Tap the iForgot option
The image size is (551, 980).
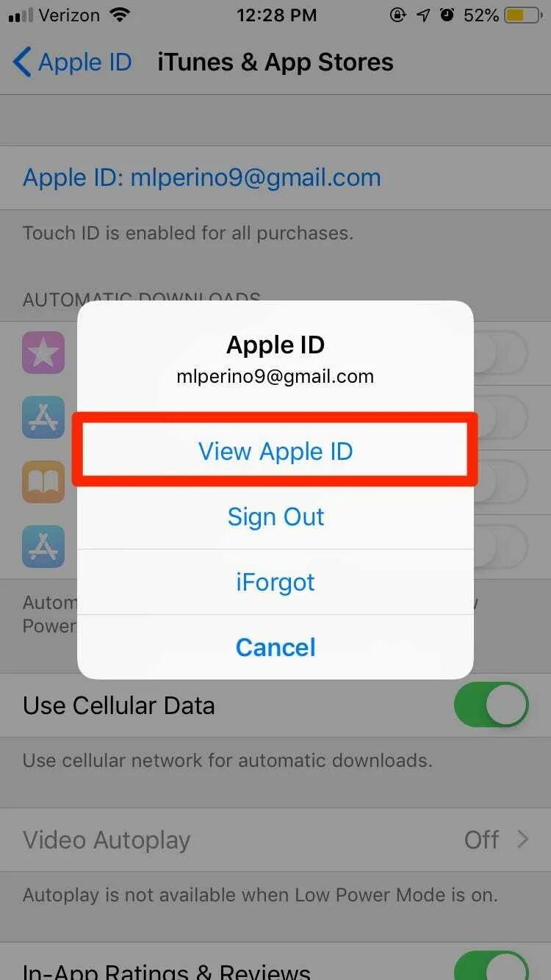(x=275, y=582)
